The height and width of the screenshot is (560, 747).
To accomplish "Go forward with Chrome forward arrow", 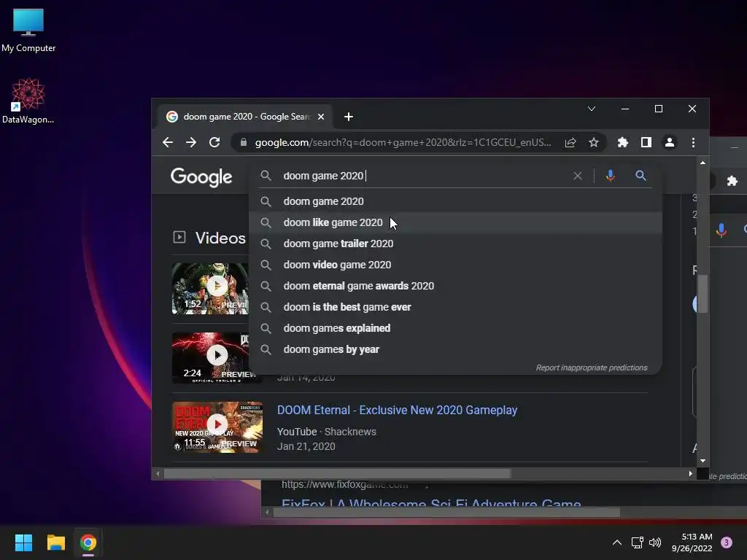I will click(x=191, y=142).
